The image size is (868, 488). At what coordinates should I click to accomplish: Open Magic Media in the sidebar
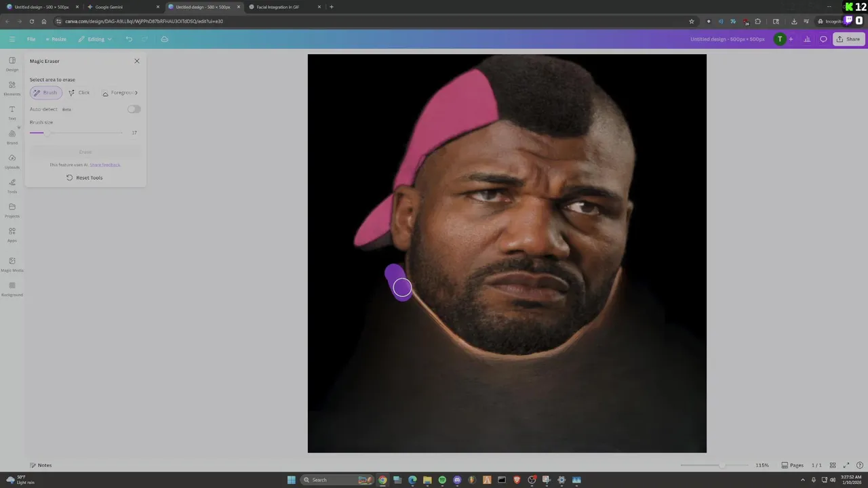click(x=12, y=264)
